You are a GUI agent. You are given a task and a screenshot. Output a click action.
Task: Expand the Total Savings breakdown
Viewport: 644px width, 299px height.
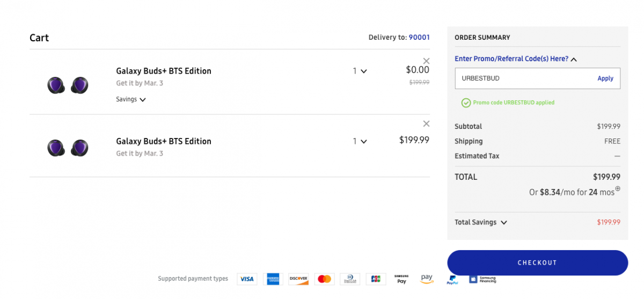480,222
